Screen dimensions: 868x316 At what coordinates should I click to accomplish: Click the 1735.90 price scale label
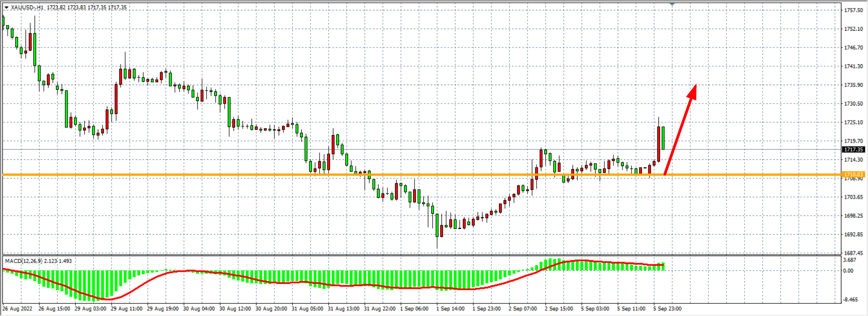click(853, 85)
